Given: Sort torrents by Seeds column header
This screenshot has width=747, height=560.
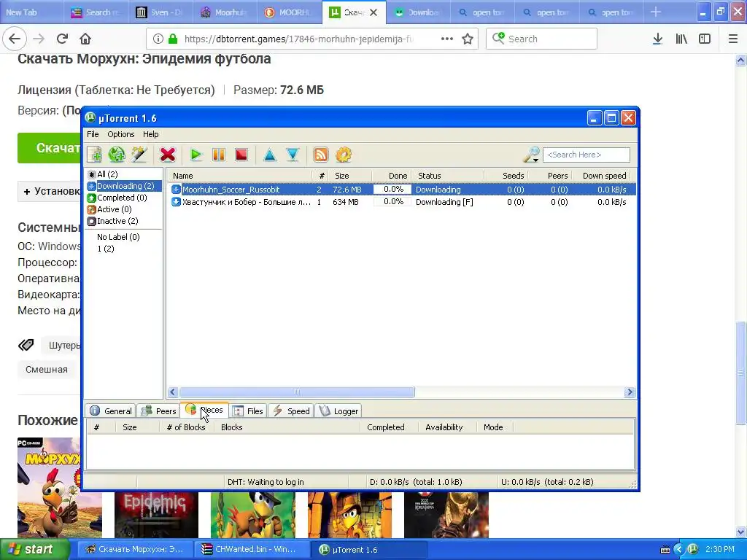Looking at the screenshot, I should pos(506,176).
